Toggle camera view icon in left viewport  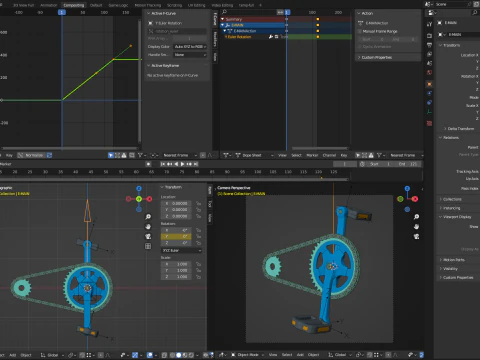(148, 236)
